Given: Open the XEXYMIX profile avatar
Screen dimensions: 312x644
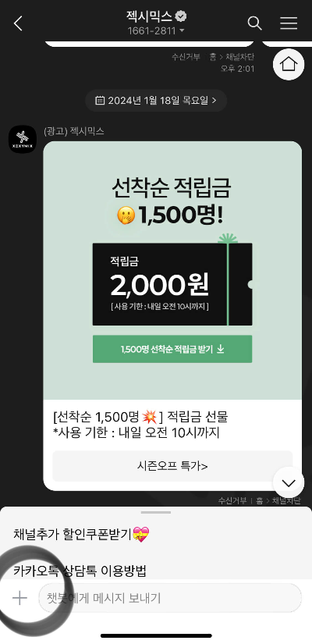Looking at the screenshot, I should click(23, 139).
